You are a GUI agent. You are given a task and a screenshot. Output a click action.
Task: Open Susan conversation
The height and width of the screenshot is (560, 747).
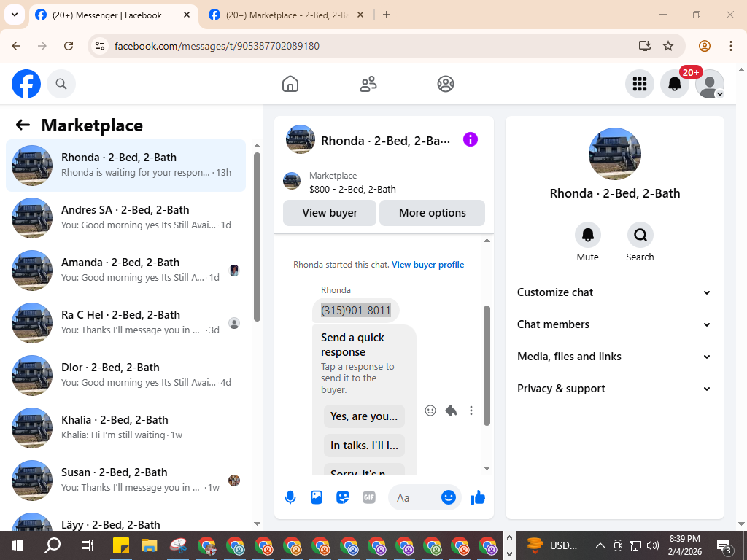pyautogui.click(x=125, y=480)
